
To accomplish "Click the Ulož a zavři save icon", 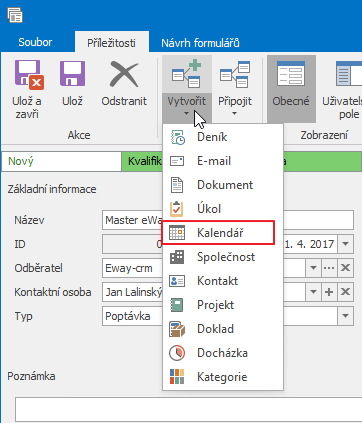I will [29, 75].
